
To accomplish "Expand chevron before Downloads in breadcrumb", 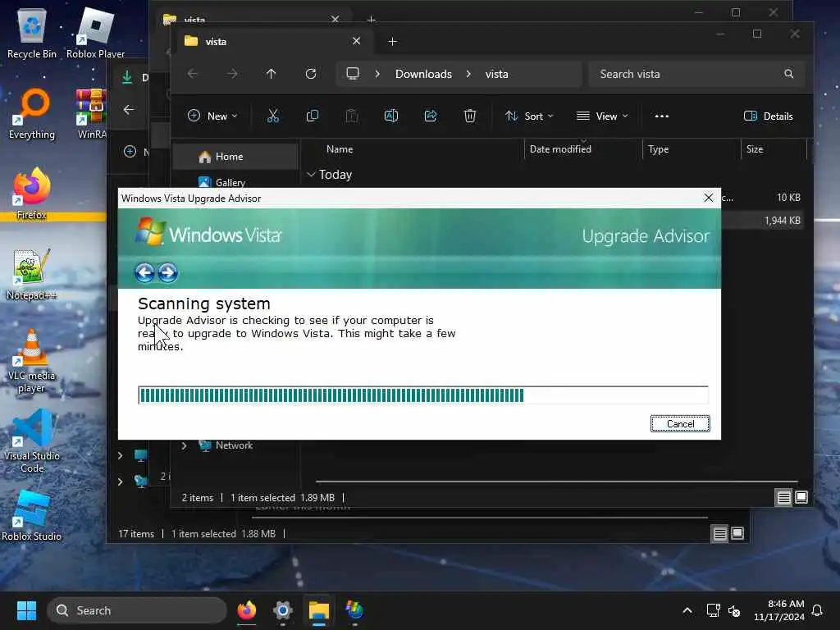I will coord(377,74).
